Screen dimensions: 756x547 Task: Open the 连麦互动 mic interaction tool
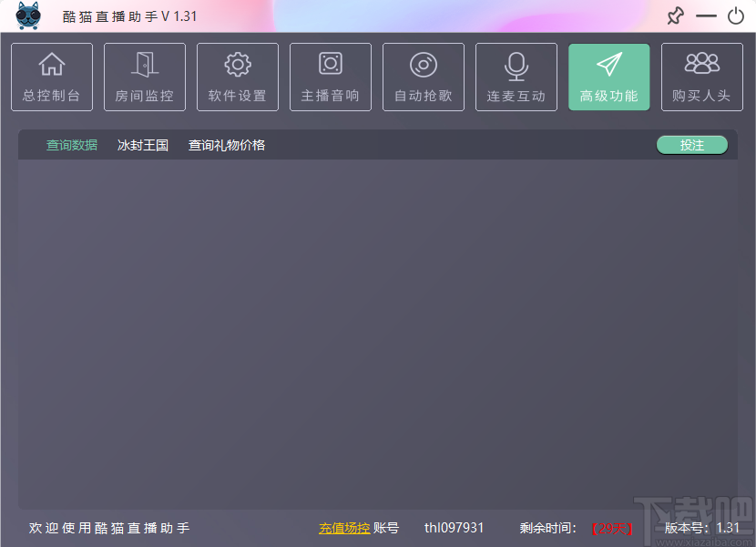click(516, 77)
